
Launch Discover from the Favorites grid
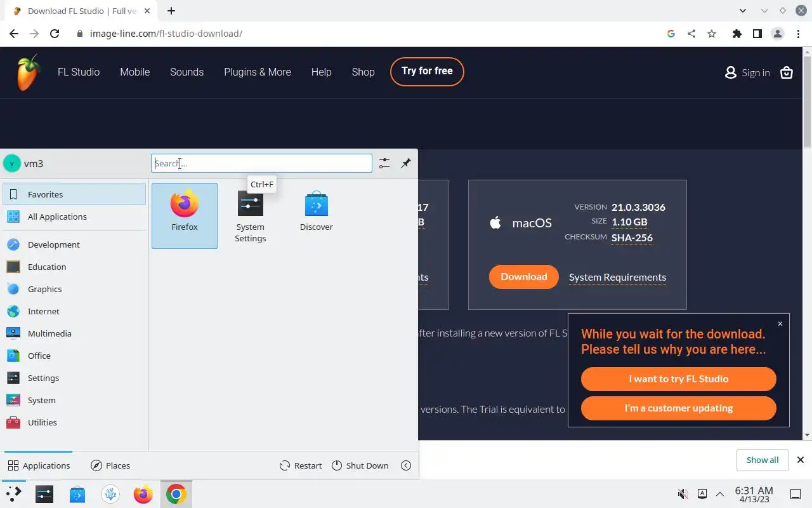tap(316, 216)
